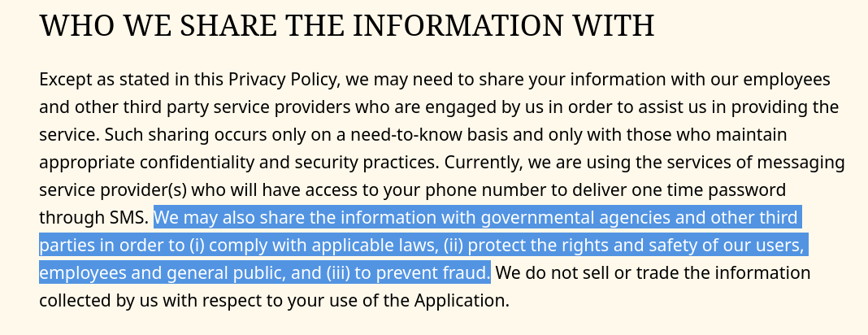Click the word "messaging" at the line end
The width and height of the screenshot is (868, 335).
coord(798,162)
